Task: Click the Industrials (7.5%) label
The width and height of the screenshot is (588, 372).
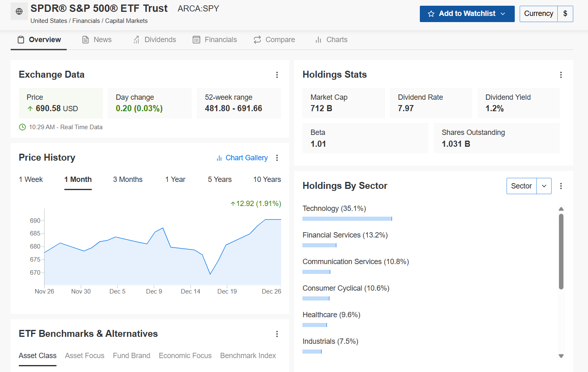Action: point(330,341)
